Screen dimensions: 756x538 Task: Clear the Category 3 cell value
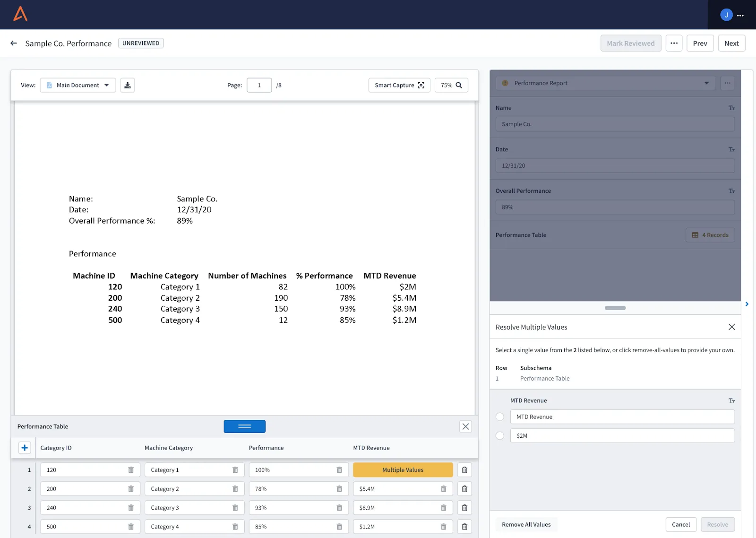click(235, 508)
